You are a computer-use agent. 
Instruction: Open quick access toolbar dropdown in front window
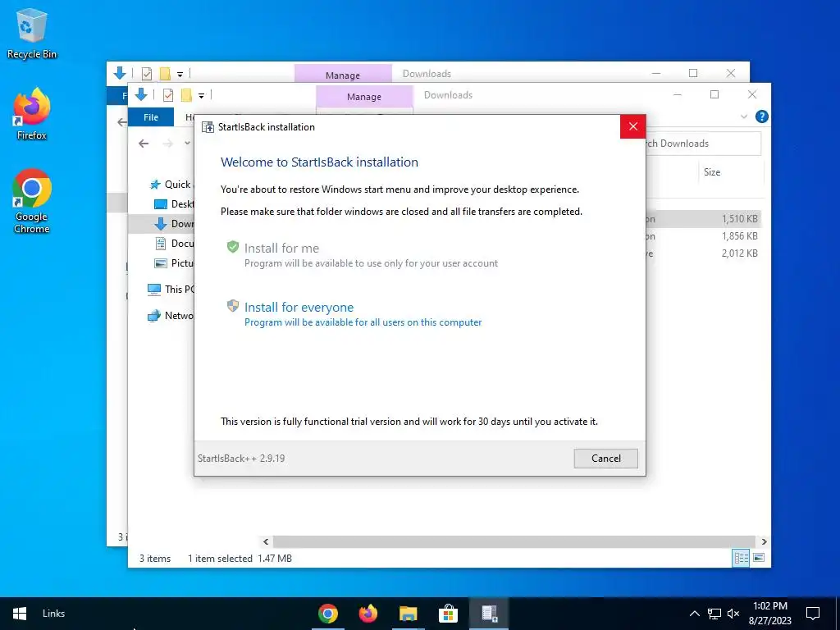(x=202, y=96)
